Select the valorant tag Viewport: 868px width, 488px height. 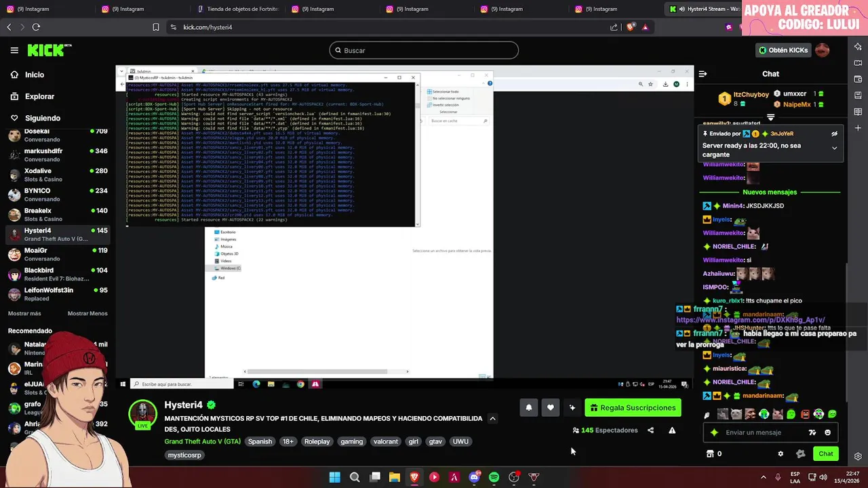tap(386, 441)
